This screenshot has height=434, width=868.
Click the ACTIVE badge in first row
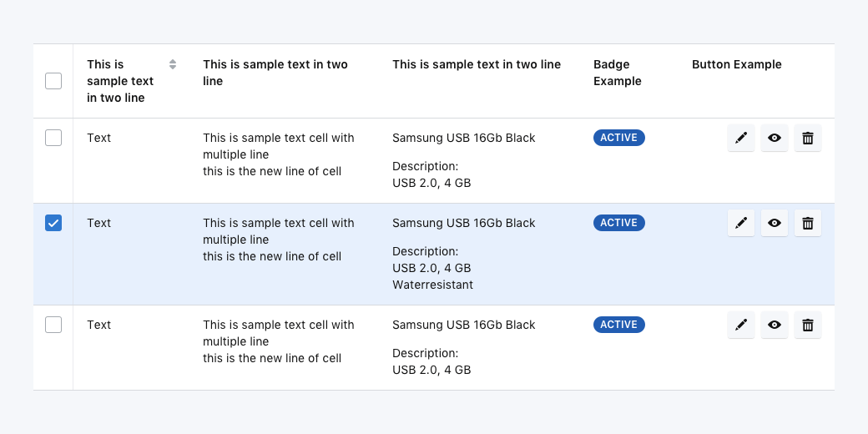point(618,138)
